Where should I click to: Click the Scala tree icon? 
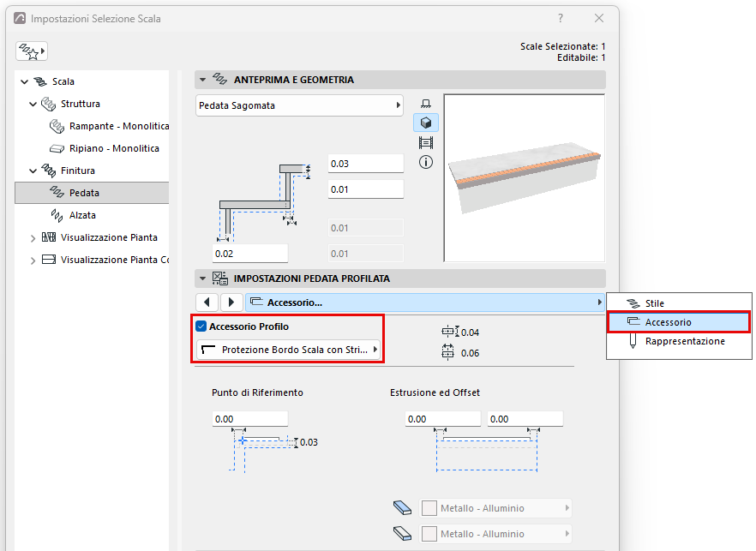coord(40,81)
